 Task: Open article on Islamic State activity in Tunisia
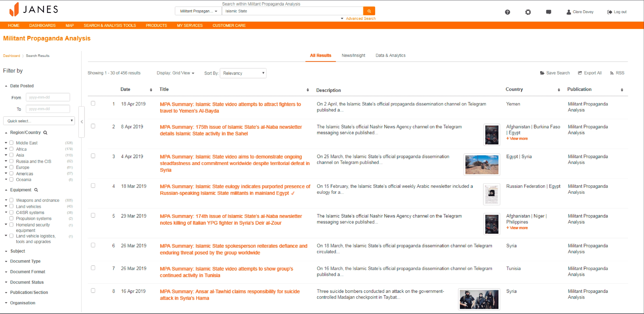click(226, 272)
